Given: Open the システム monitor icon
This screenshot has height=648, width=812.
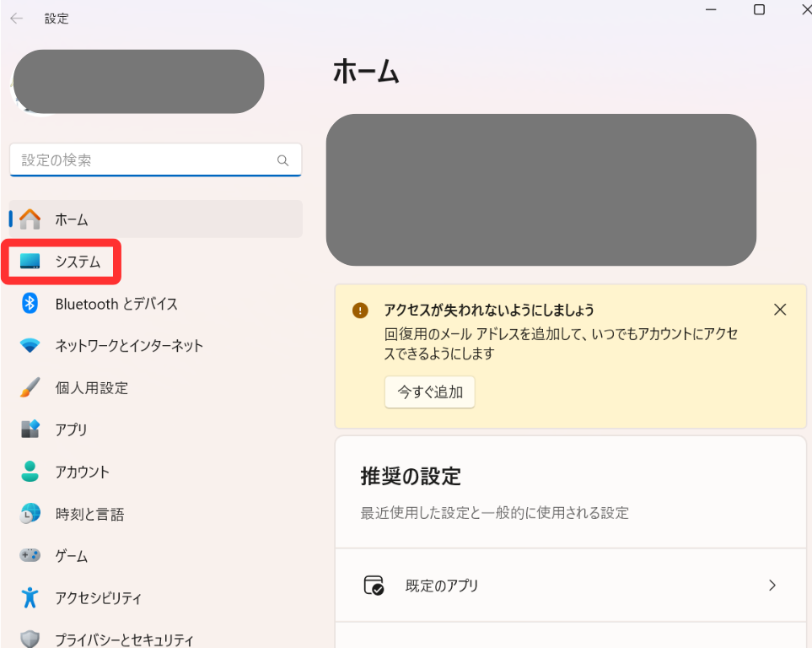Looking at the screenshot, I should [x=30, y=262].
